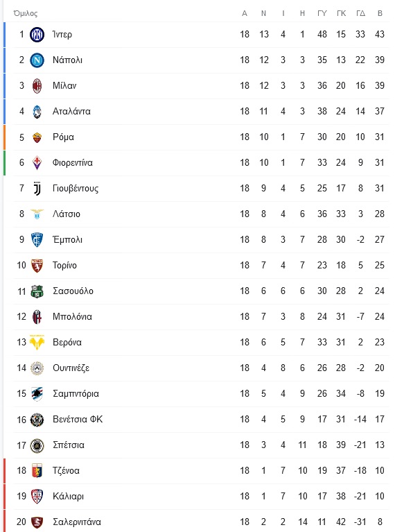The height and width of the screenshot is (532, 395).
Task: Click the Roma club crest icon
Action: pos(37,137)
